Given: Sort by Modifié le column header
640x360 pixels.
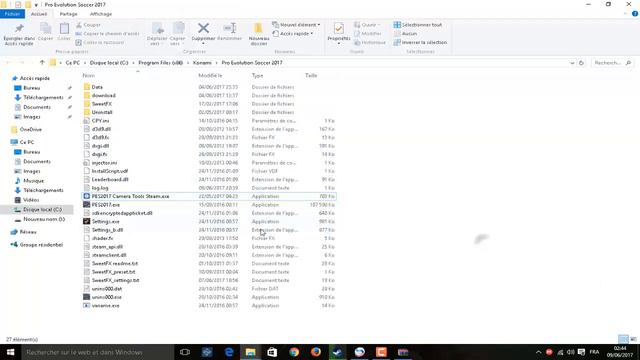Looking at the screenshot, I should pos(210,76).
